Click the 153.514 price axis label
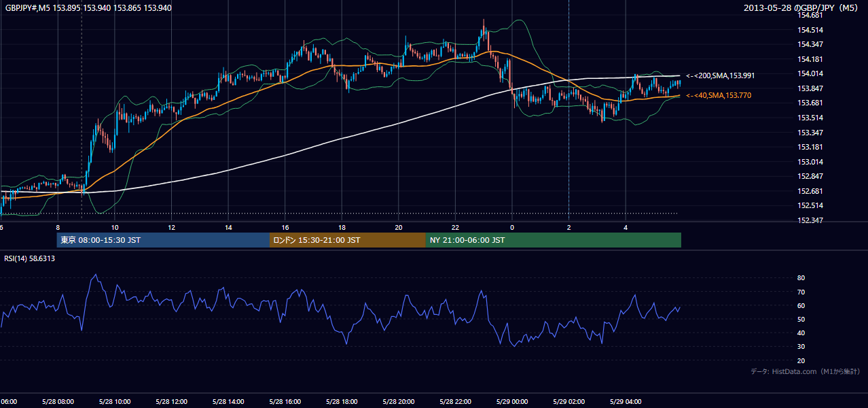 click(x=810, y=118)
